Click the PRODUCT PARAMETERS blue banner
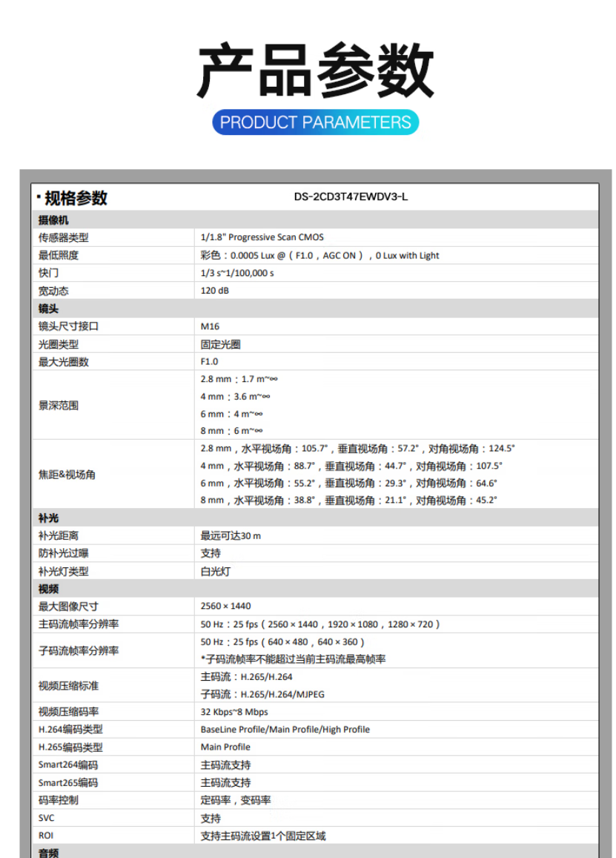This screenshot has height=858, width=616. point(315,122)
